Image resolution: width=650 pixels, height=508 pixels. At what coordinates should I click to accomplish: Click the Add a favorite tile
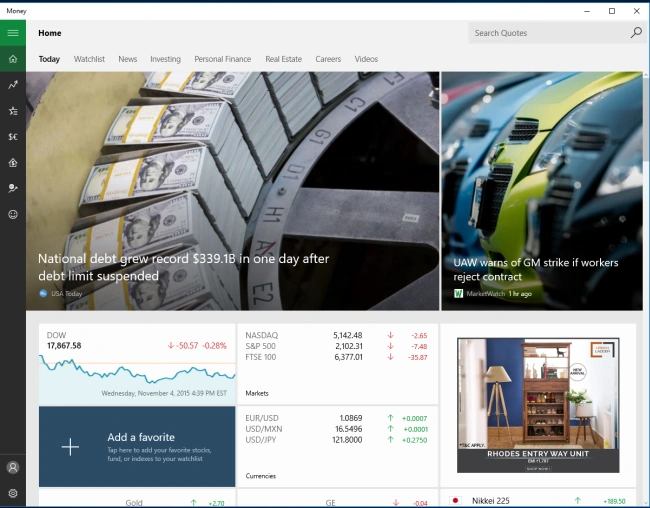[x=137, y=447]
